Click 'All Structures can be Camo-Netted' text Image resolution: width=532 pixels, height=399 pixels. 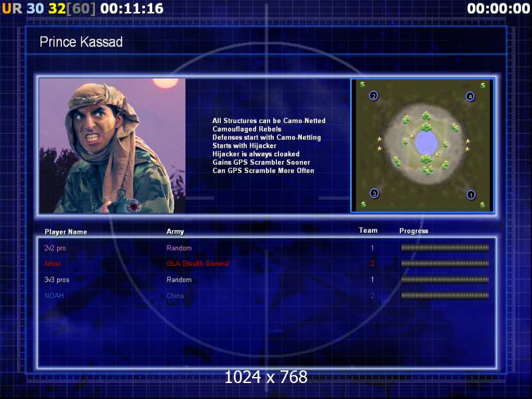[x=269, y=121]
